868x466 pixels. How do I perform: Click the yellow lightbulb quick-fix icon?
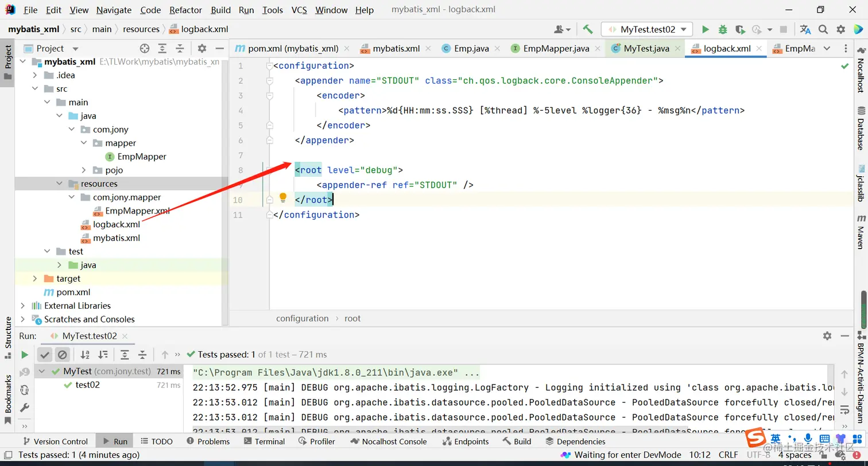click(x=282, y=197)
